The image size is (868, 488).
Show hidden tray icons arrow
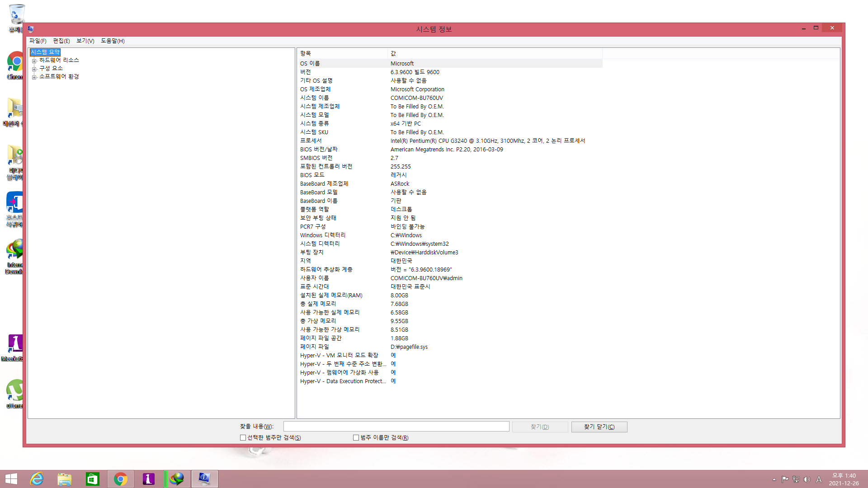pos(774,479)
